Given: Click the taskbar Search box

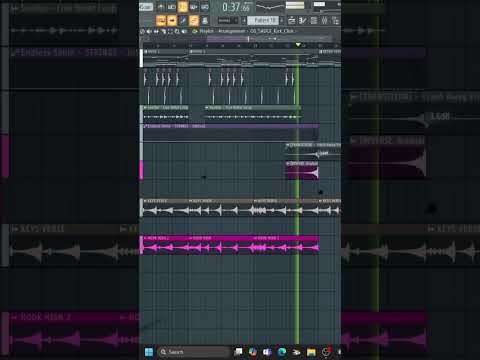Looking at the screenshot, I should [x=194, y=352].
